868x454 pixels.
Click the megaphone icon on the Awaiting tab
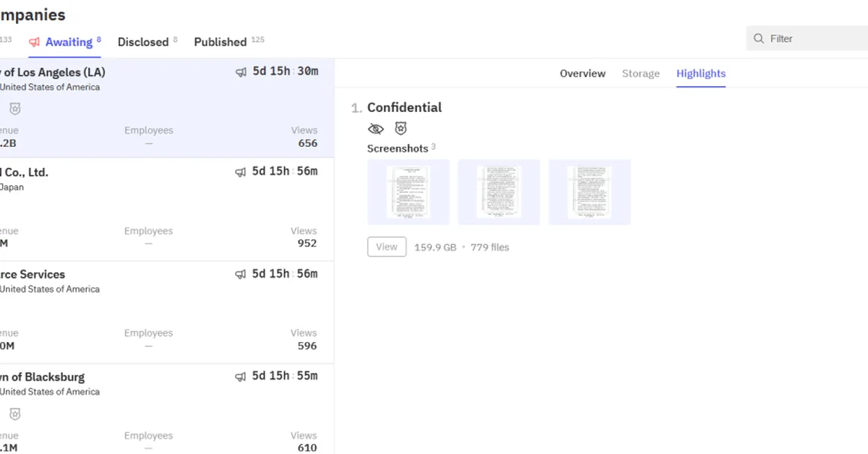pos(34,42)
